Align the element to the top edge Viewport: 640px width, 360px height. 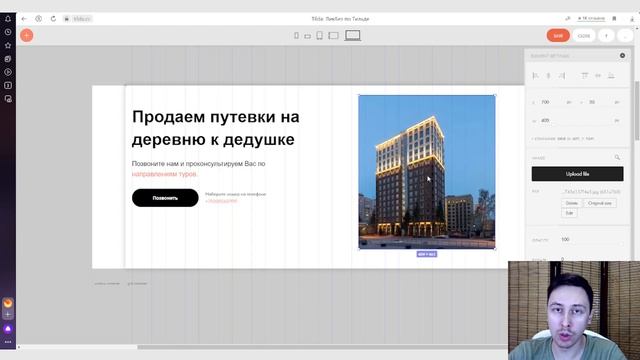coord(584,76)
